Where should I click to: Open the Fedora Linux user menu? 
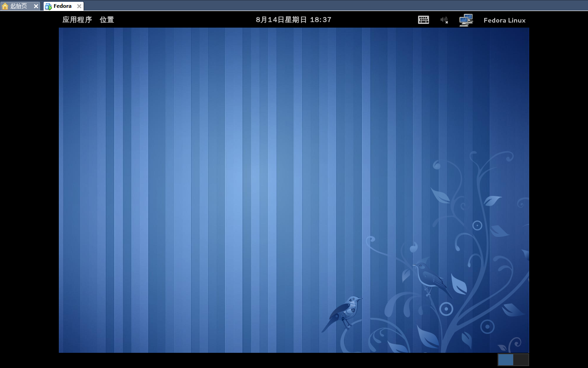[x=504, y=20]
